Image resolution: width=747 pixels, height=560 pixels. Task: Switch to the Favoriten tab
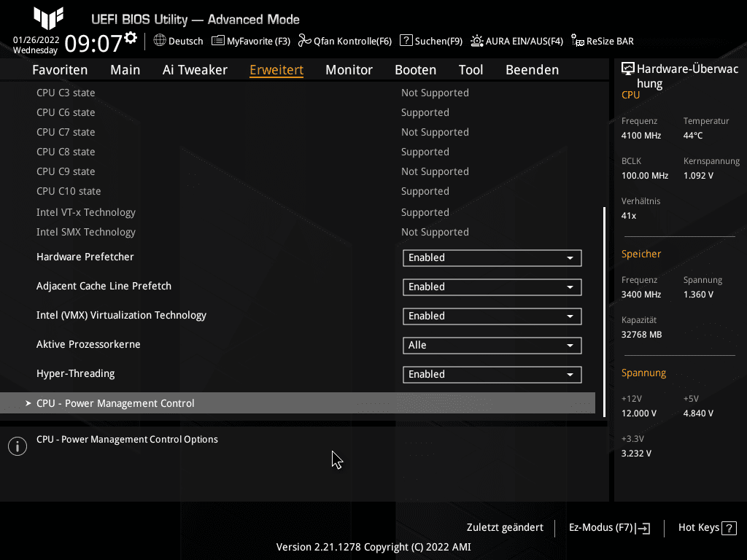click(x=60, y=69)
